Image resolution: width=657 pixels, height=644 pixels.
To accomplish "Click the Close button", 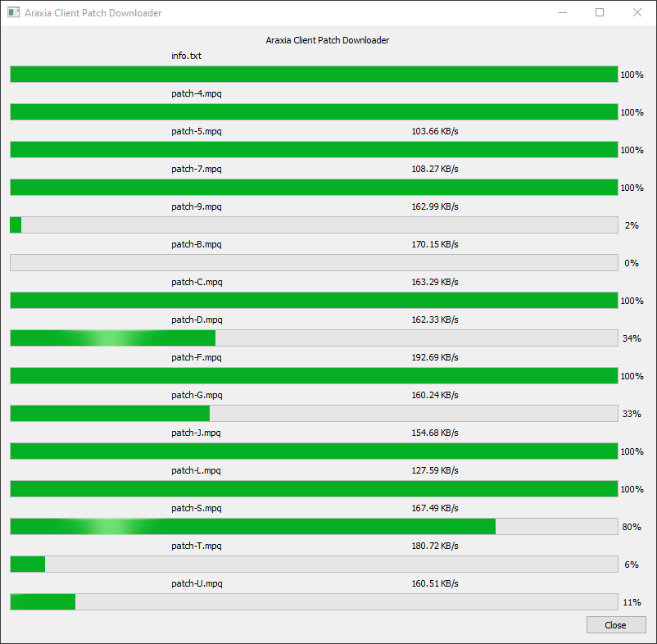I will (616, 624).
